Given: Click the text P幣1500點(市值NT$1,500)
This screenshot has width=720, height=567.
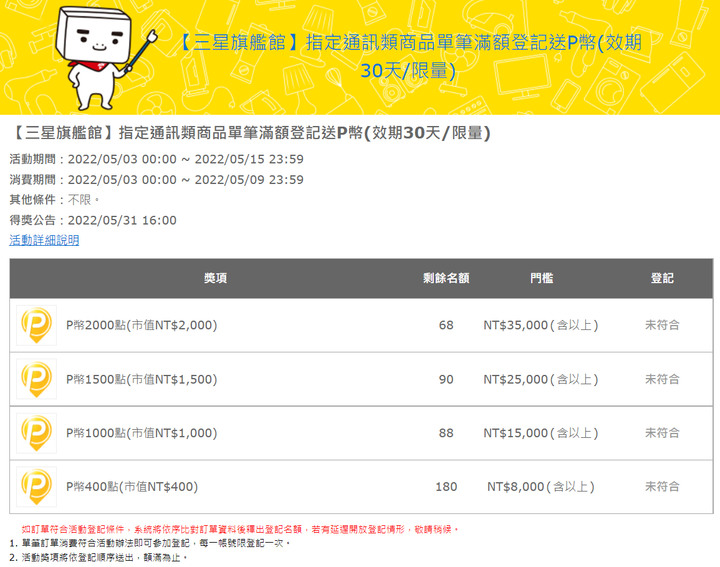Looking at the screenshot, I should pos(141,379).
